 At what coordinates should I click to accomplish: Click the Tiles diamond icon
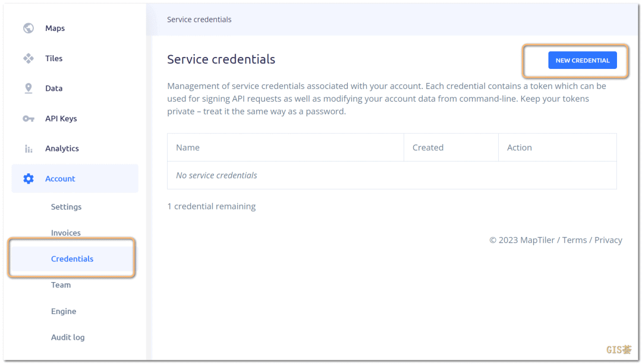[x=29, y=58]
